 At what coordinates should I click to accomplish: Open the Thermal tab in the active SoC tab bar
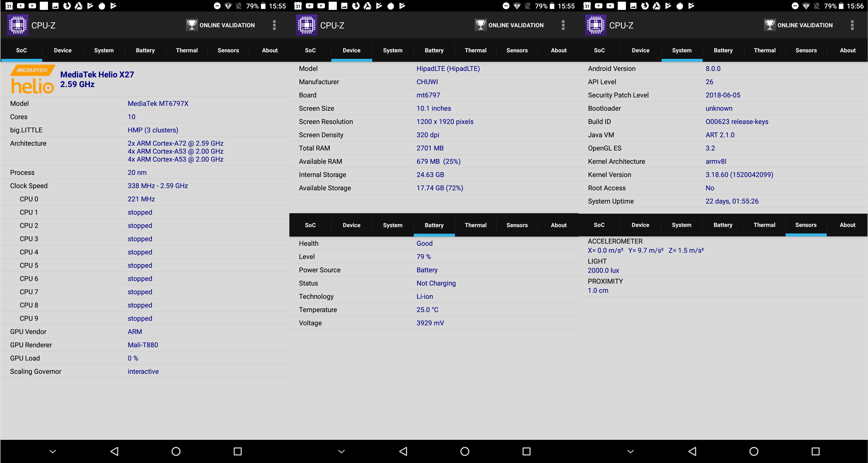(187, 50)
